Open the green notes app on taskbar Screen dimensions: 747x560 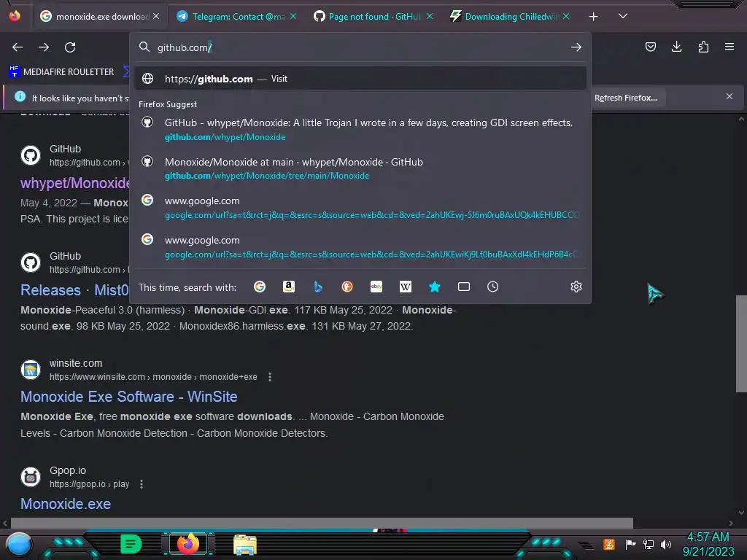131,544
